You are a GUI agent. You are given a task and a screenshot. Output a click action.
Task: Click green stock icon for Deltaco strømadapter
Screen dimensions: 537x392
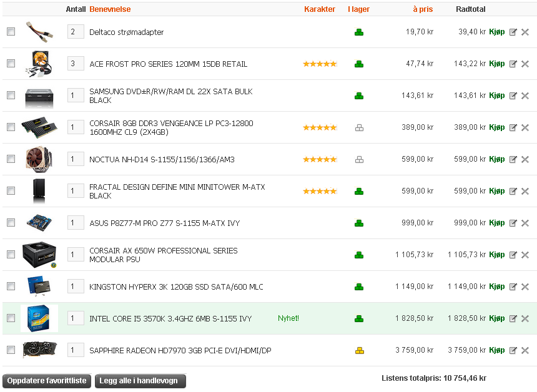[359, 32]
